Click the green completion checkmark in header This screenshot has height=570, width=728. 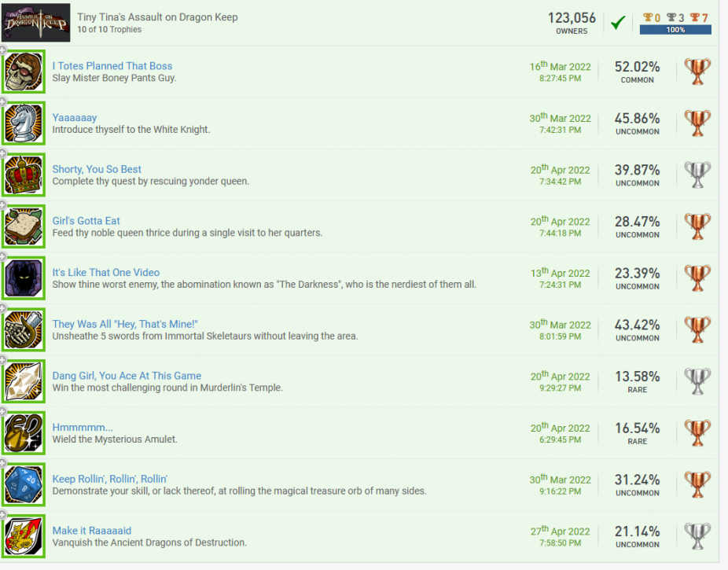[x=618, y=23]
